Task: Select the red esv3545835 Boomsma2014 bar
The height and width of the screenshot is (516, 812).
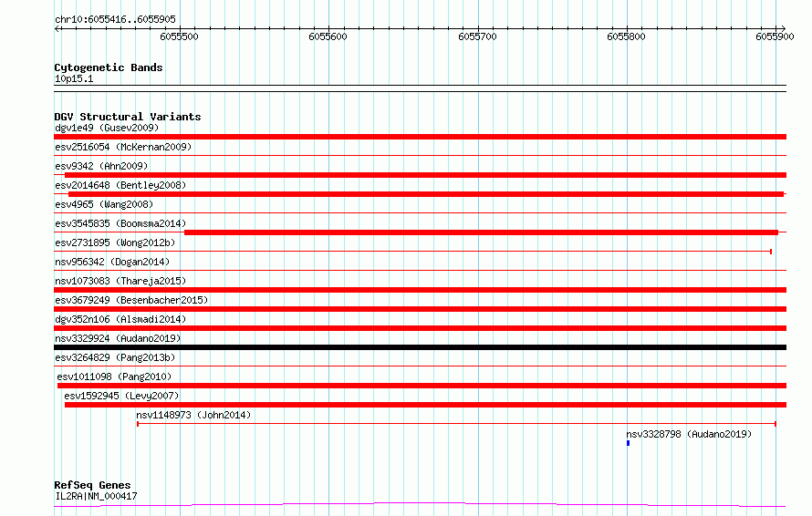Action: (x=481, y=232)
